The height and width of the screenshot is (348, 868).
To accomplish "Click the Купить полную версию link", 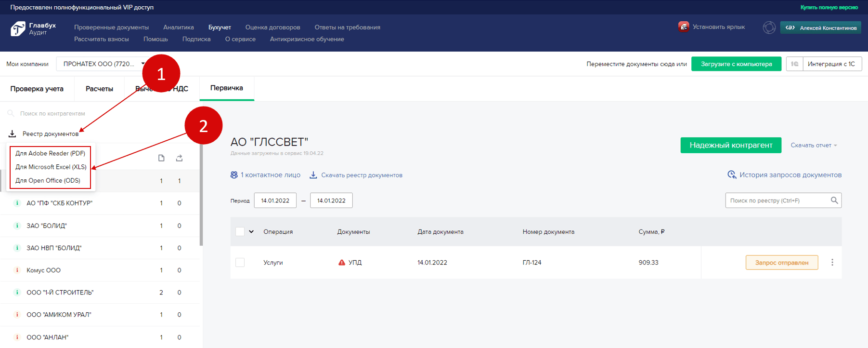I will tap(829, 7).
